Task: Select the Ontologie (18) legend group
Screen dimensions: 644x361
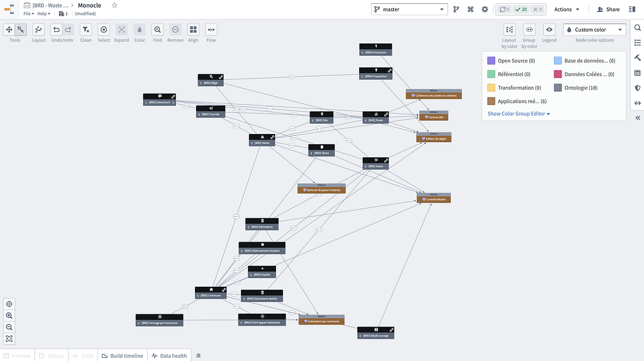Action: (576, 88)
